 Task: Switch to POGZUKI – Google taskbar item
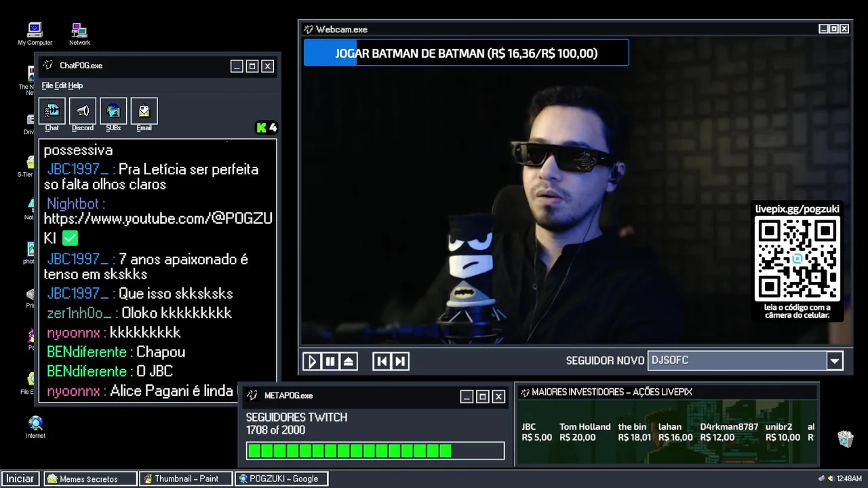[x=282, y=479]
